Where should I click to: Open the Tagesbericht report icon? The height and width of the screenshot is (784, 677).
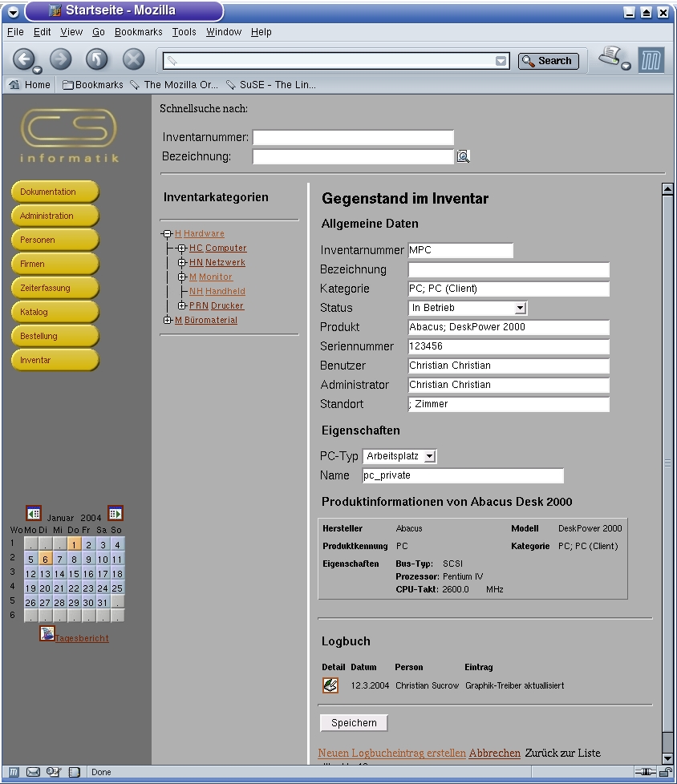click(x=47, y=633)
